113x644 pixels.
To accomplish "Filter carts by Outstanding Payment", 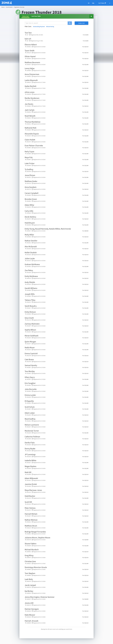I will point(39,27).
